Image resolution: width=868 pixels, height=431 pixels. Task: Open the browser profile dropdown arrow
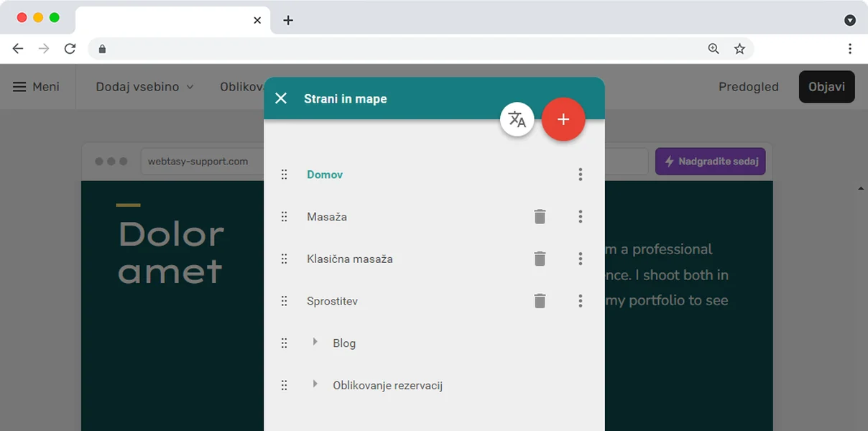pos(850,20)
